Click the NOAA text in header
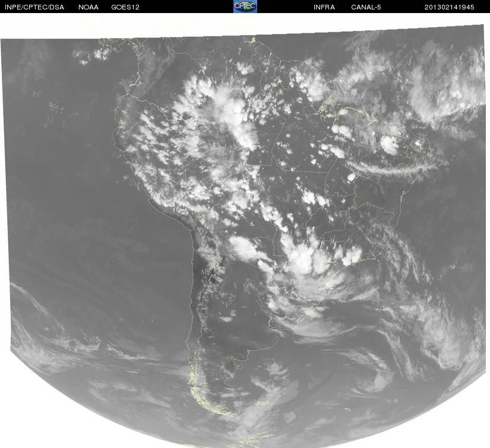 click(88, 7)
